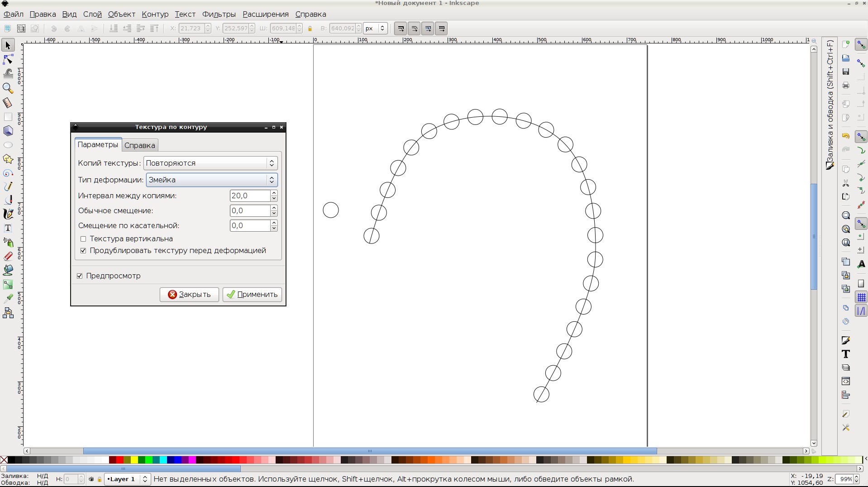Activate the Zoom magnifier tool
868x487 pixels.
[8, 88]
